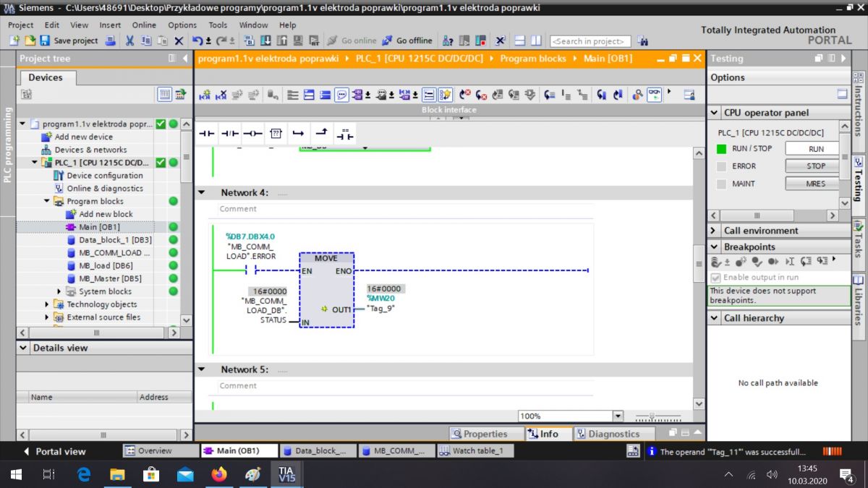Open File Explorer from taskbar

click(x=117, y=474)
